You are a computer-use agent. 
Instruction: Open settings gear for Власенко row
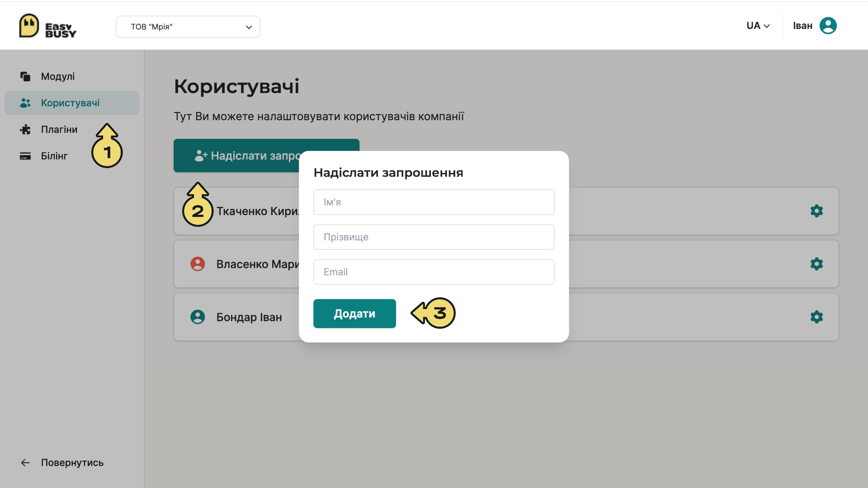coord(816,264)
